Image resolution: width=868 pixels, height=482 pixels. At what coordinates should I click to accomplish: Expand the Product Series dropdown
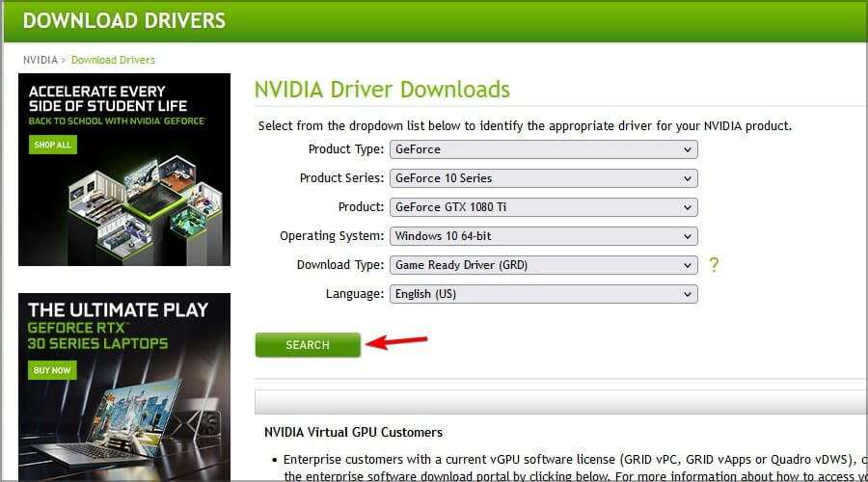click(x=544, y=178)
